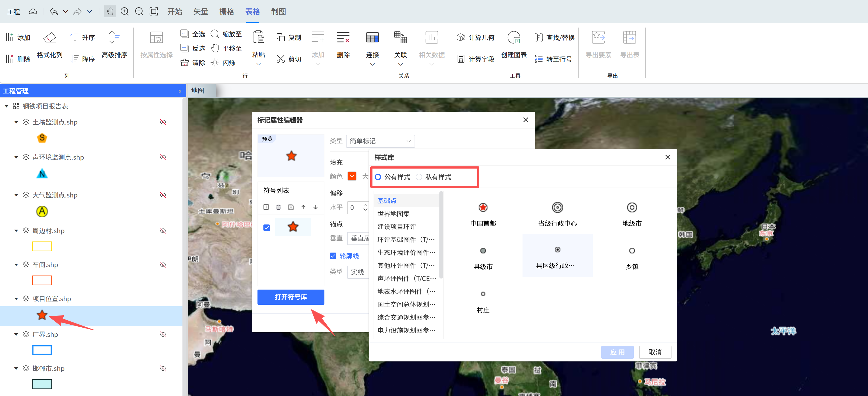Click the 计算几何 tool icon

(x=461, y=38)
